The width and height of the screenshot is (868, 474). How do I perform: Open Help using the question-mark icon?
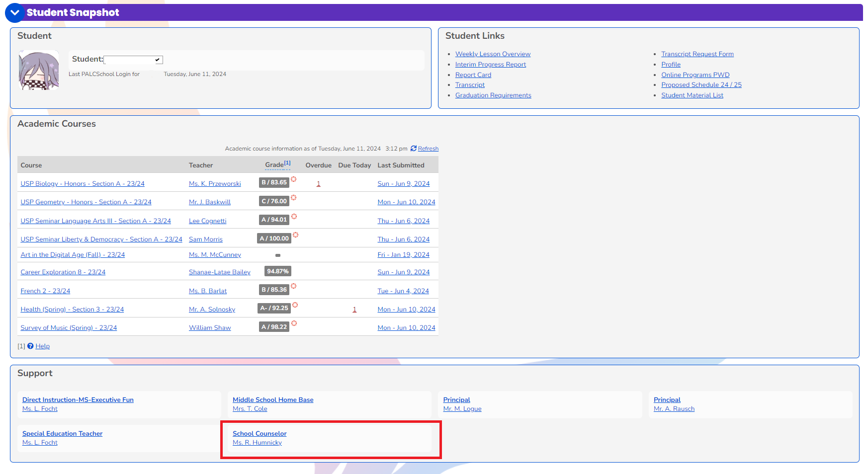(31, 346)
